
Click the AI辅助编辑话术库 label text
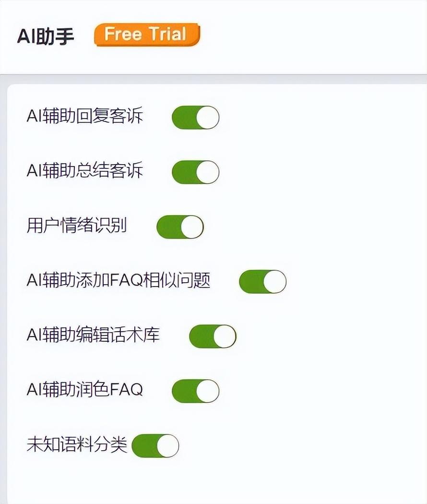tap(93, 336)
